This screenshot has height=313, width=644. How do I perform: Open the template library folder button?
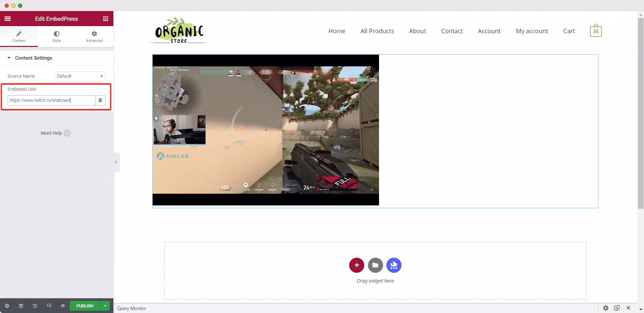(x=375, y=265)
